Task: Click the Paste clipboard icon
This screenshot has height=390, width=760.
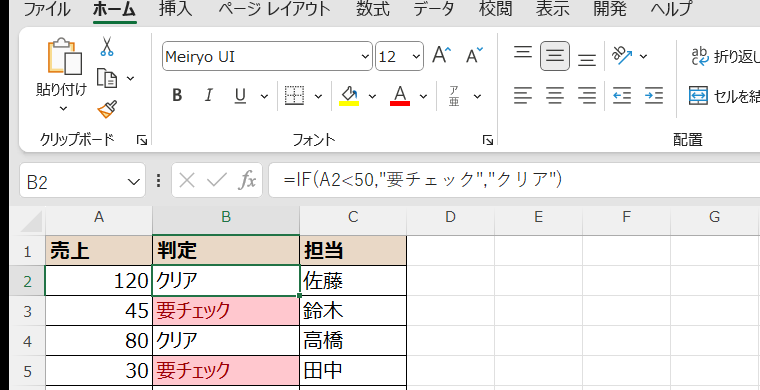Action: pos(64,56)
